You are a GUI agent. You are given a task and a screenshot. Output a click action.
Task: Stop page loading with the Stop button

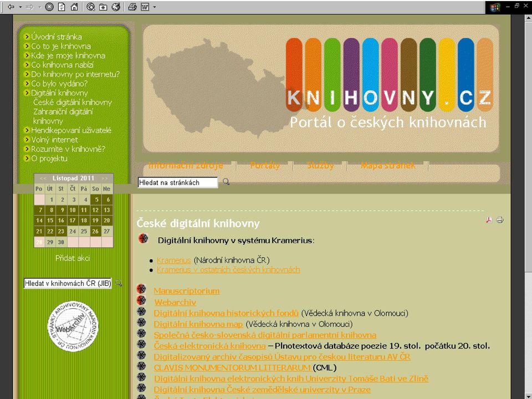coord(49,7)
